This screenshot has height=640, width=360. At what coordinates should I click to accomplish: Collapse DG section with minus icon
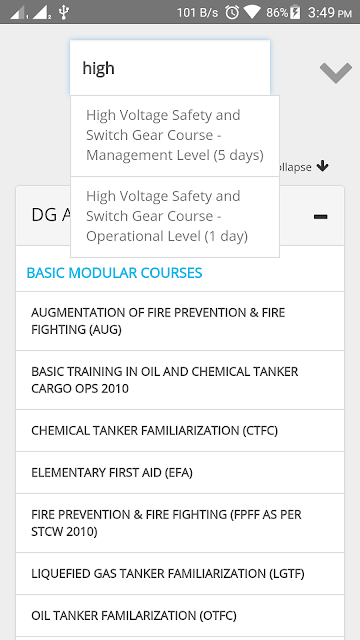click(320, 216)
